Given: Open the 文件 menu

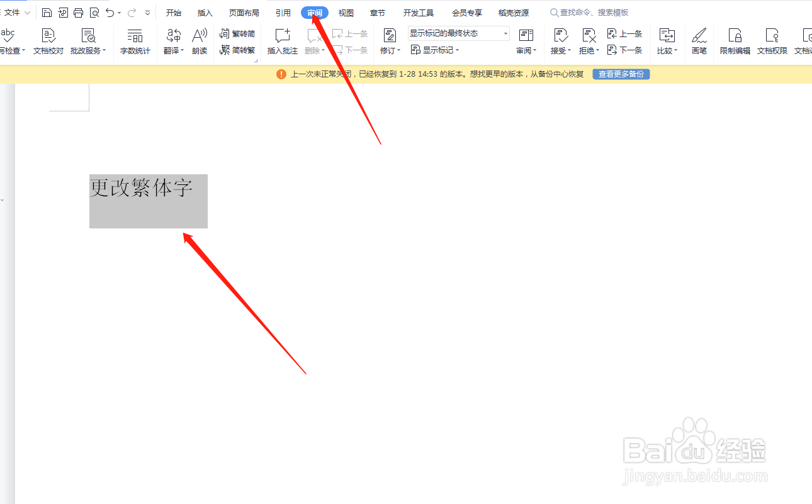Looking at the screenshot, I should [13, 13].
